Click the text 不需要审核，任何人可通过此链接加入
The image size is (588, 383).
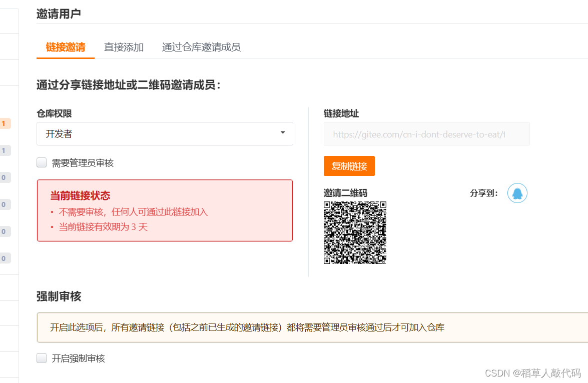click(133, 212)
